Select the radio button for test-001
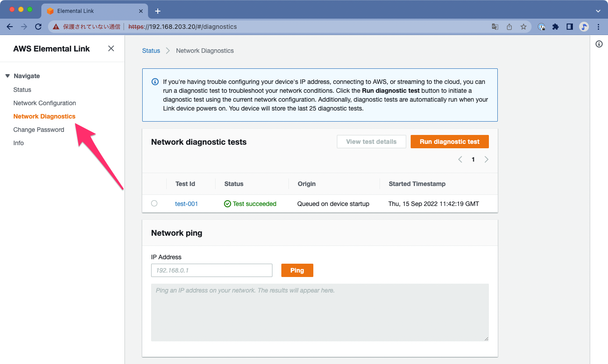Viewport: 608px width, 364px height. [154, 203]
